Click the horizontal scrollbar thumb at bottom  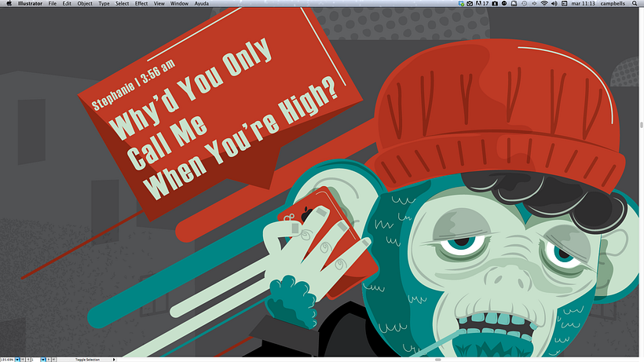pyautogui.click(x=437, y=360)
